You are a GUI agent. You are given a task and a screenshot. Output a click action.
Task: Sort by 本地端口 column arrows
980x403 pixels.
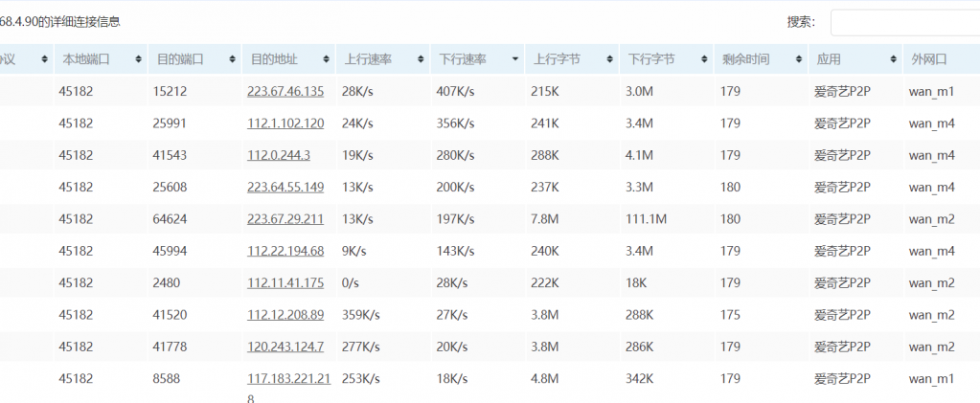pos(138,59)
